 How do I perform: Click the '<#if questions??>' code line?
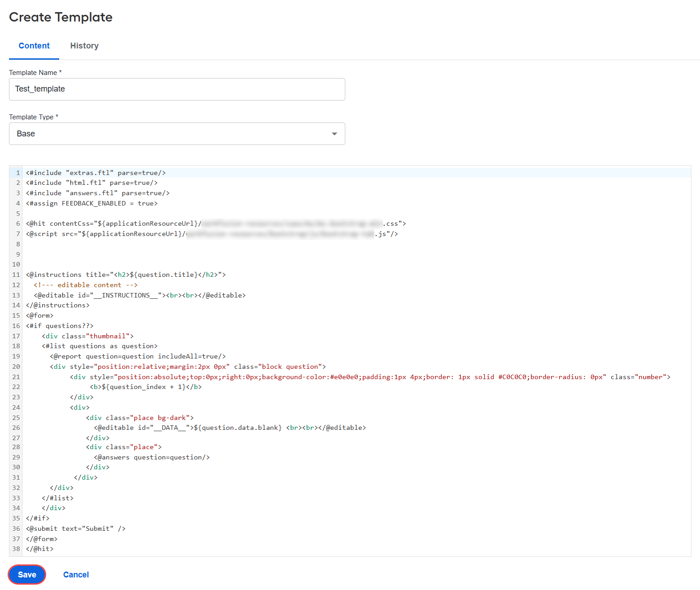point(60,326)
